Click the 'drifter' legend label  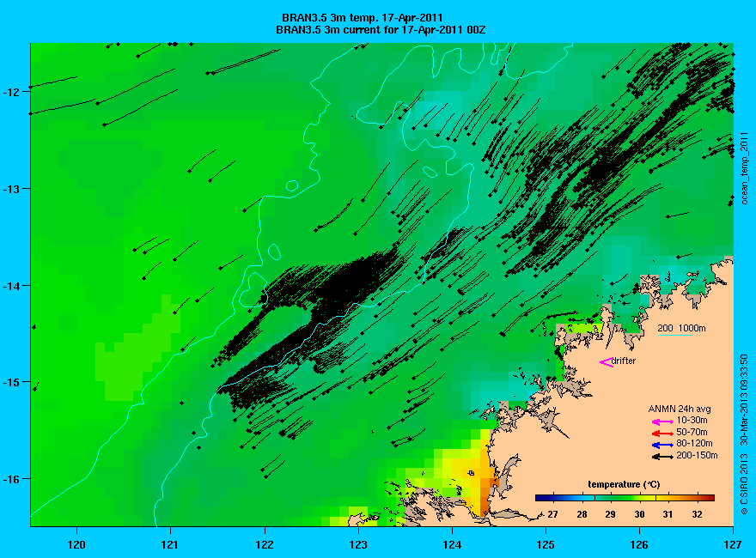pyautogui.click(x=624, y=361)
